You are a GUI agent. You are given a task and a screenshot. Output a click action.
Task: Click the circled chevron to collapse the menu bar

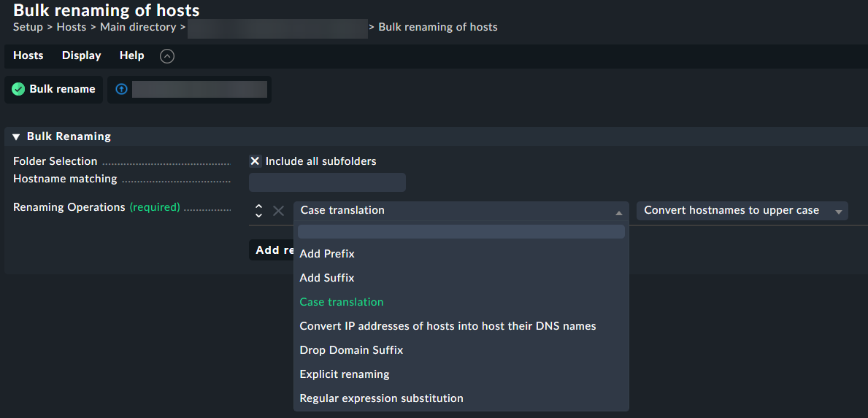[167, 56]
